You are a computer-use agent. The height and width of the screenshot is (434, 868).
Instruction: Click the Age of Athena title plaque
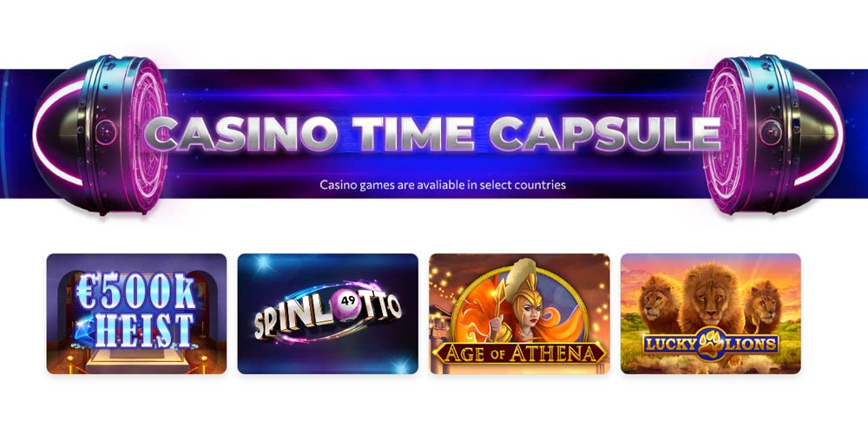pos(519,352)
